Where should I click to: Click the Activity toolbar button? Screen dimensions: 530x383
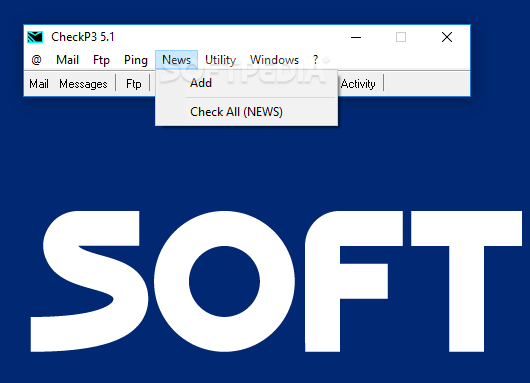(358, 84)
